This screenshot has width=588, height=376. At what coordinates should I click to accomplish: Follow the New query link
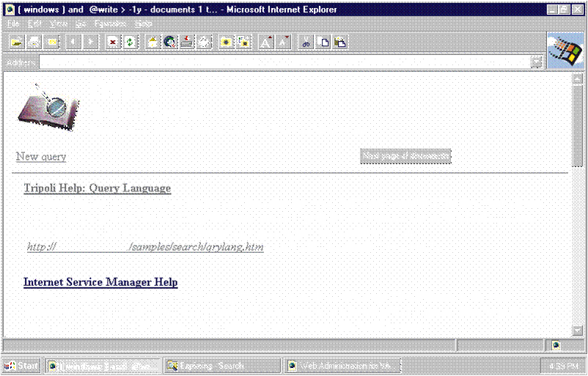(x=41, y=156)
